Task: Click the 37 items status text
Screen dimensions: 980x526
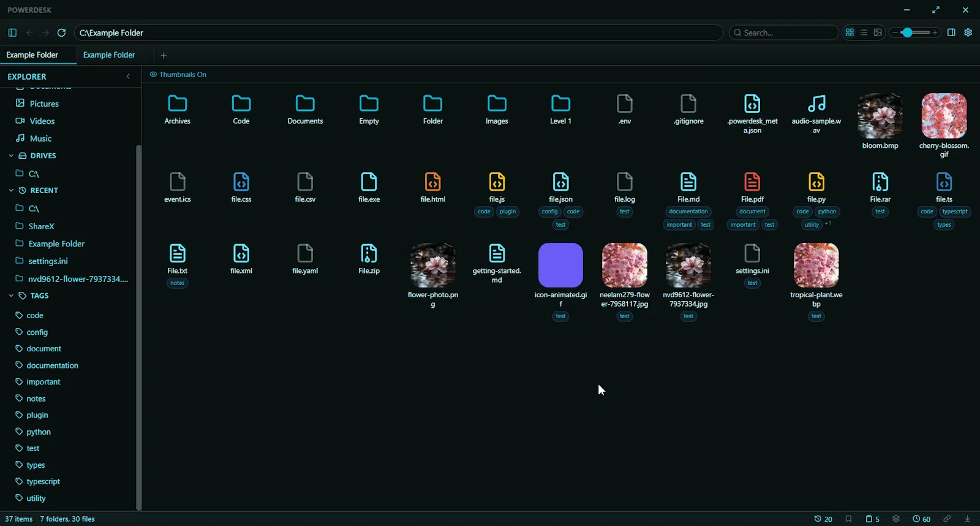Action: coord(19,519)
